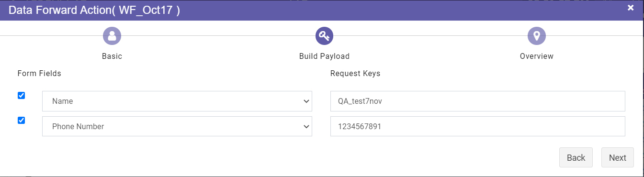Uncheck the Name field checkbox
Viewport: 644px width, 177px height.
[21, 96]
